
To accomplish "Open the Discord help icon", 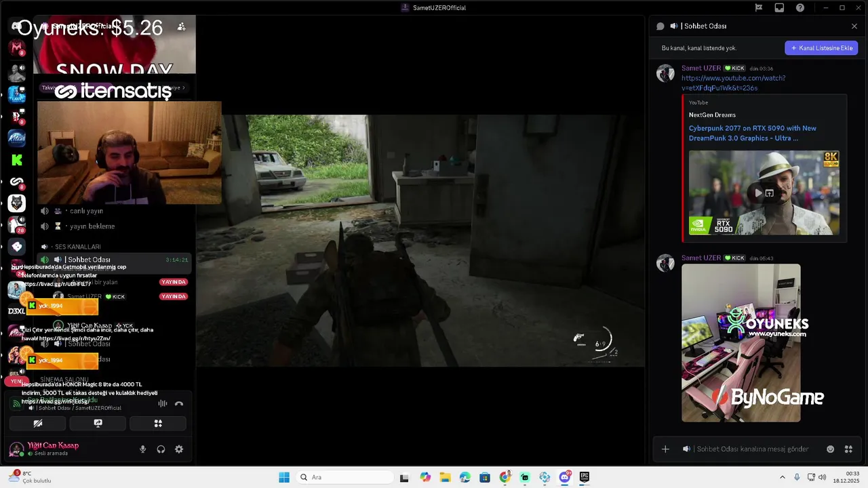I will click(800, 7).
